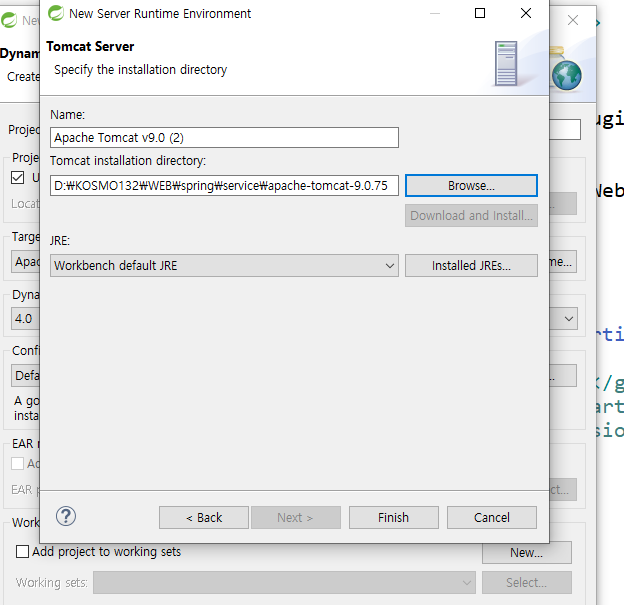Screen dimensions: 624x605
Task: Click 'Specify the installation directory' text
Action: (x=140, y=70)
